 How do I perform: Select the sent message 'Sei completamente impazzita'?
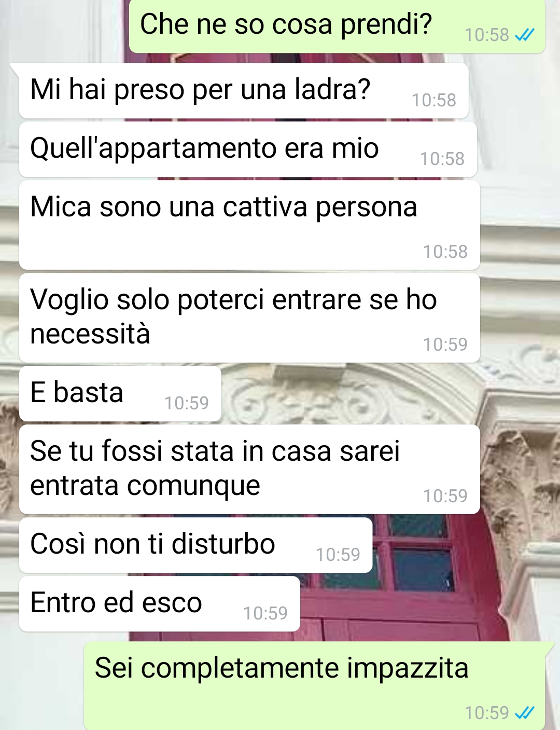tap(315, 686)
